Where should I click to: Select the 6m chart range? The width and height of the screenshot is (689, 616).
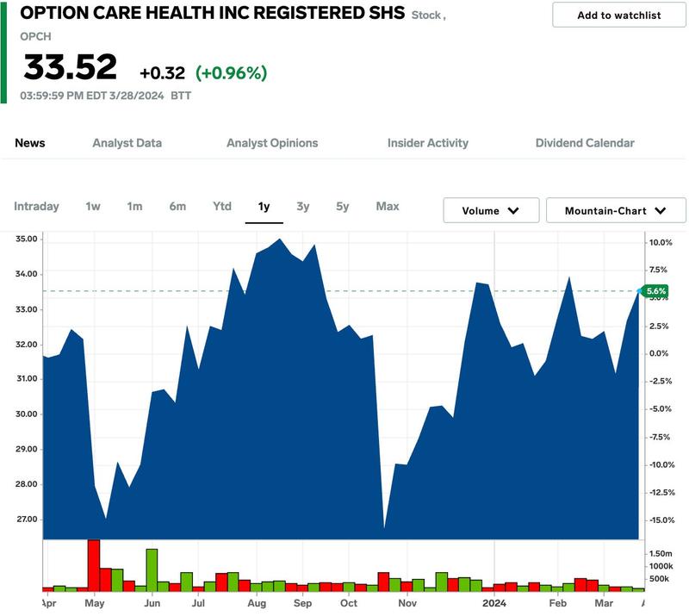[177, 206]
